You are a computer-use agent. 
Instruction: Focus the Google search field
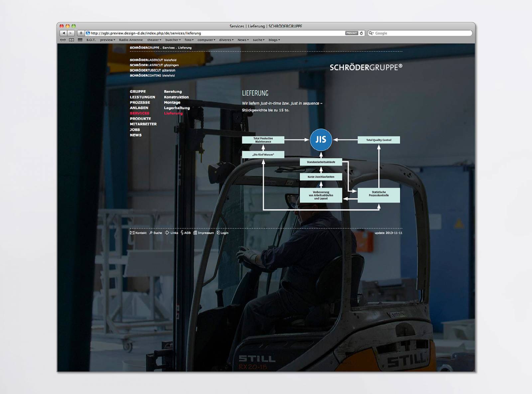pos(420,33)
